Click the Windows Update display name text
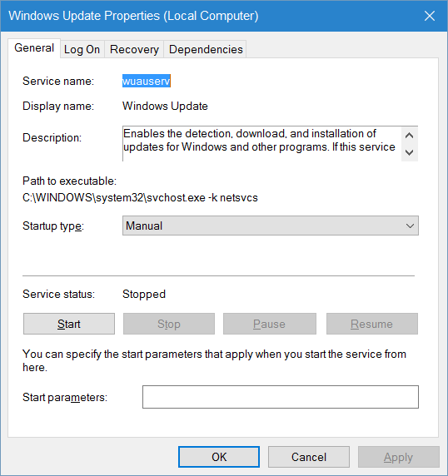This screenshot has height=476, width=448. pyautogui.click(x=165, y=106)
